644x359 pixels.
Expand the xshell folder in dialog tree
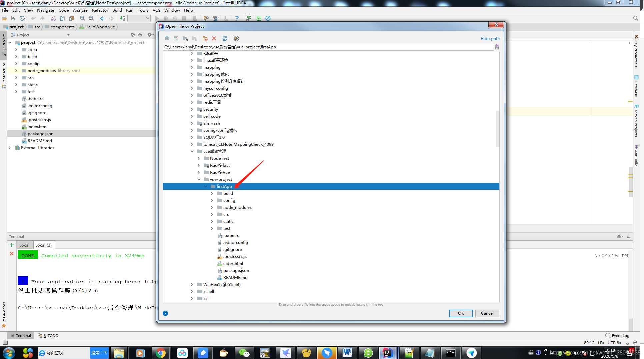pos(192,292)
